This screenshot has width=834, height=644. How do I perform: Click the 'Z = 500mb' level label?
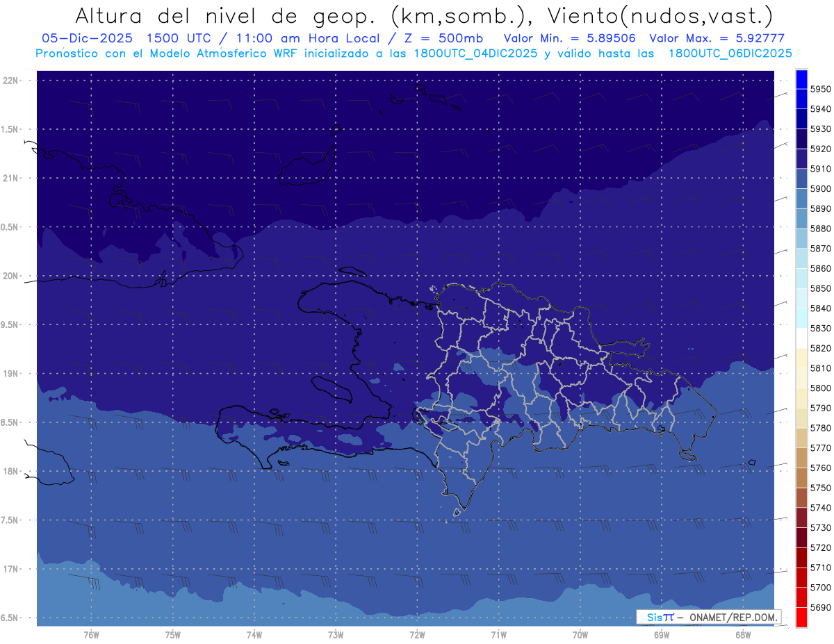[443, 38]
